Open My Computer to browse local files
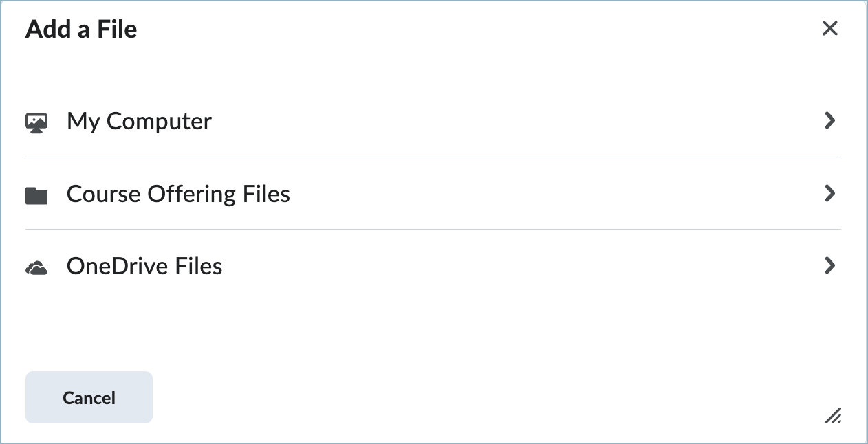This screenshot has height=444, width=868. click(138, 121)
